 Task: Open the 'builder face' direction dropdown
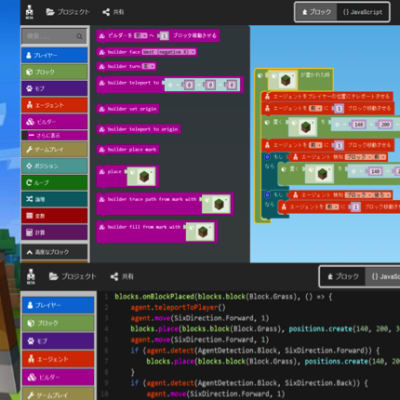169,52
